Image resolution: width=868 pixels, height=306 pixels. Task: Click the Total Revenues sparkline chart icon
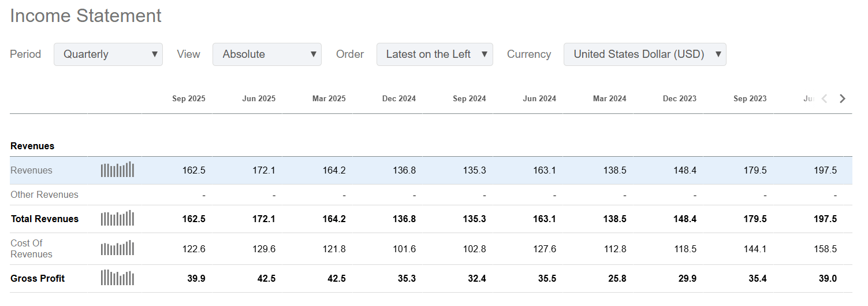pyautogui.click(x=117, y=219)
